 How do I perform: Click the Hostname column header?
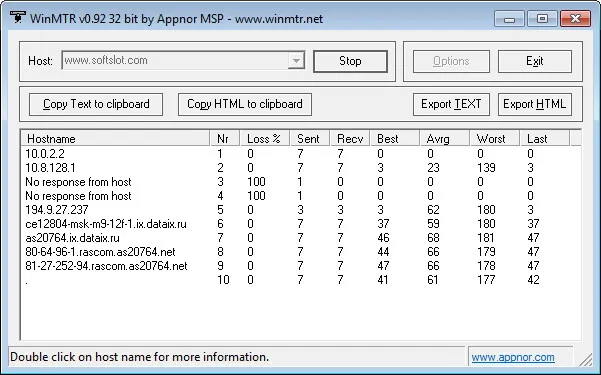(x=115, y=138)
